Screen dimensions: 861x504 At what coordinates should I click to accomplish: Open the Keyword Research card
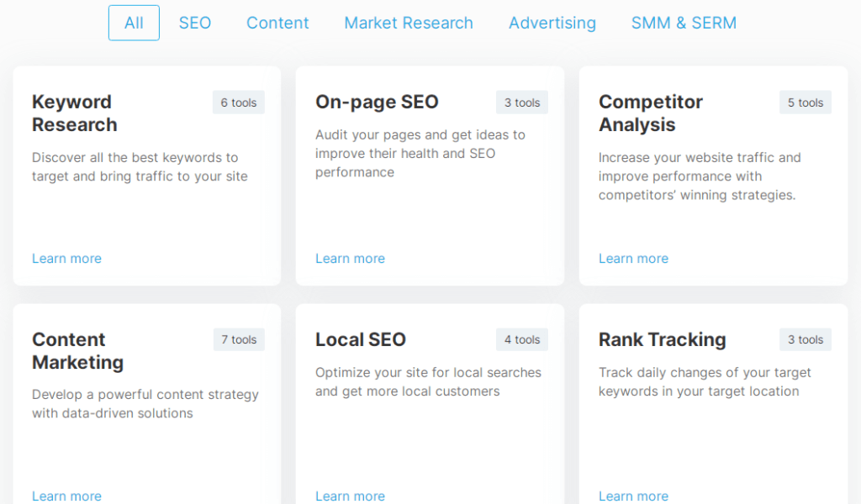146,175
